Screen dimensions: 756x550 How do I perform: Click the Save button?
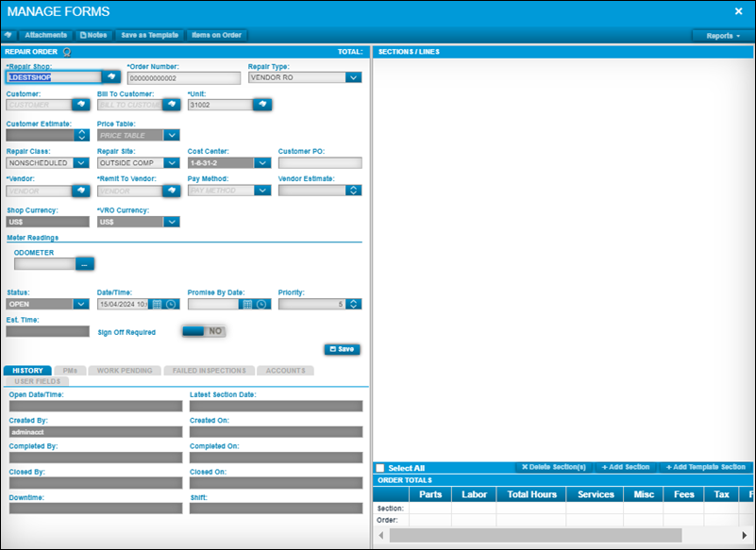tap(343, 349)
